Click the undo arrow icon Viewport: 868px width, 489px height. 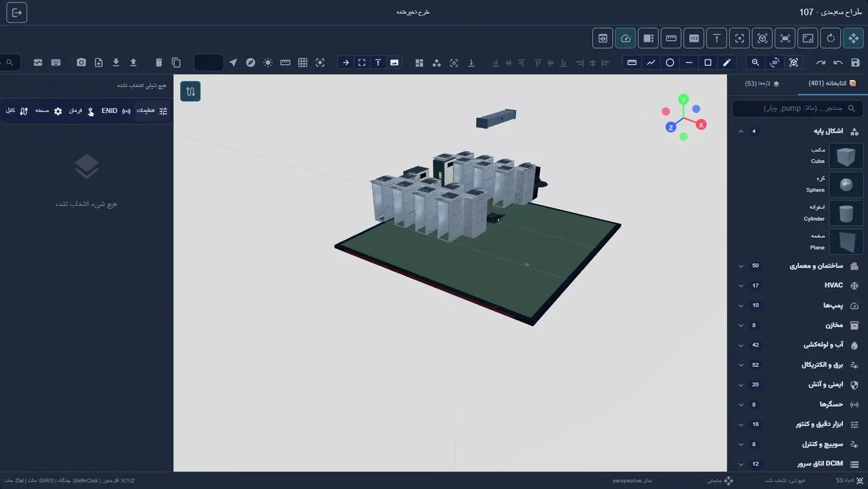coord(838,63)
